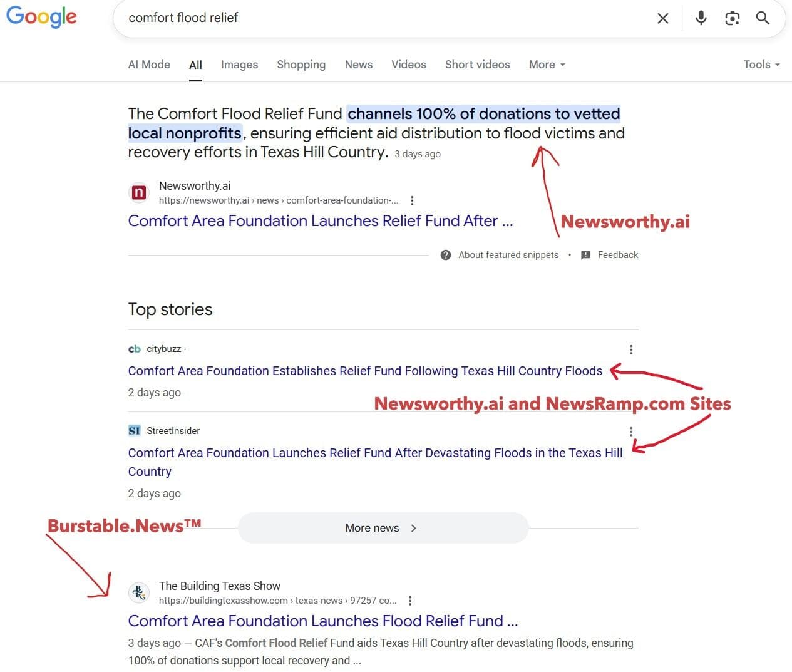The width and height of the screenshot is (792, 672).
Task: Click the Newsworthy.ai site favicon
Action: pos(139,193)
